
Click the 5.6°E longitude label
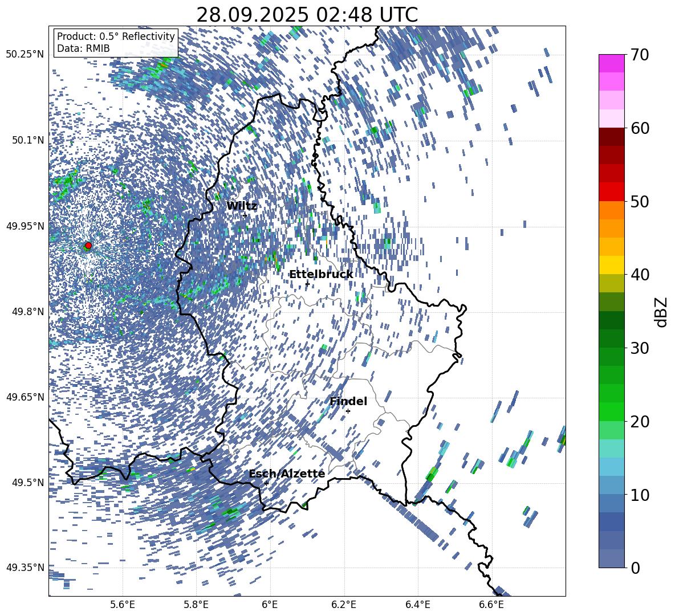(123, 605)
